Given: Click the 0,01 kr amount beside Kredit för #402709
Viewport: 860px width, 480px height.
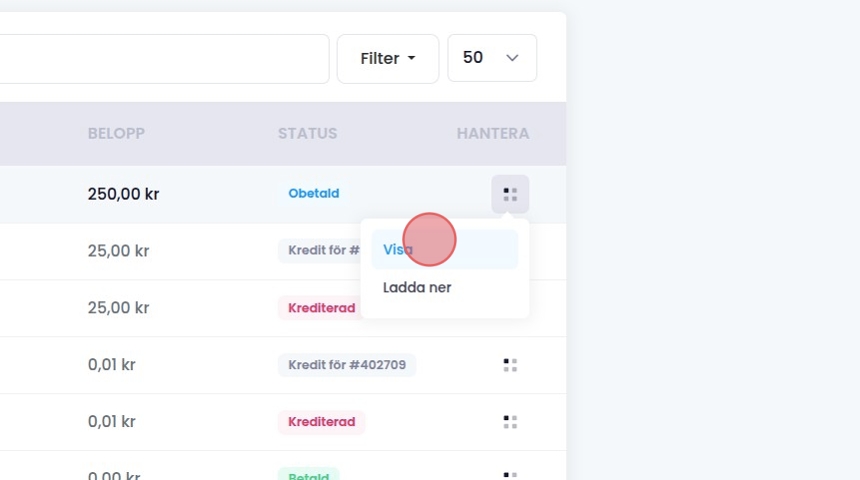Looking at the screenshot, I should (x=111, y=365).
